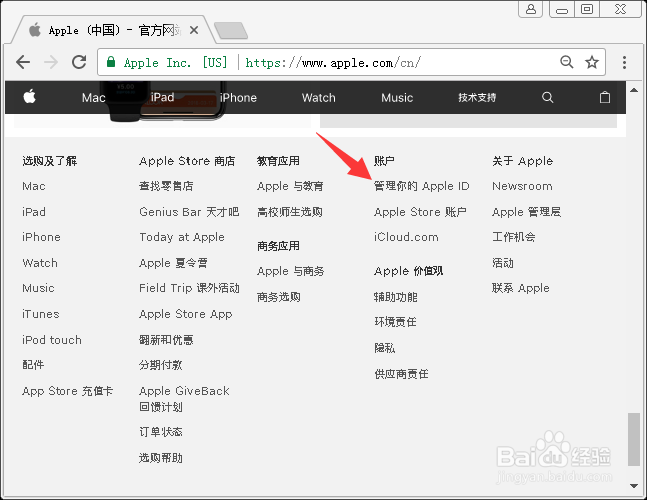This screenshot has width=647, height=500.
Task: Click the footer iPad link
Action: click(34, 212)
